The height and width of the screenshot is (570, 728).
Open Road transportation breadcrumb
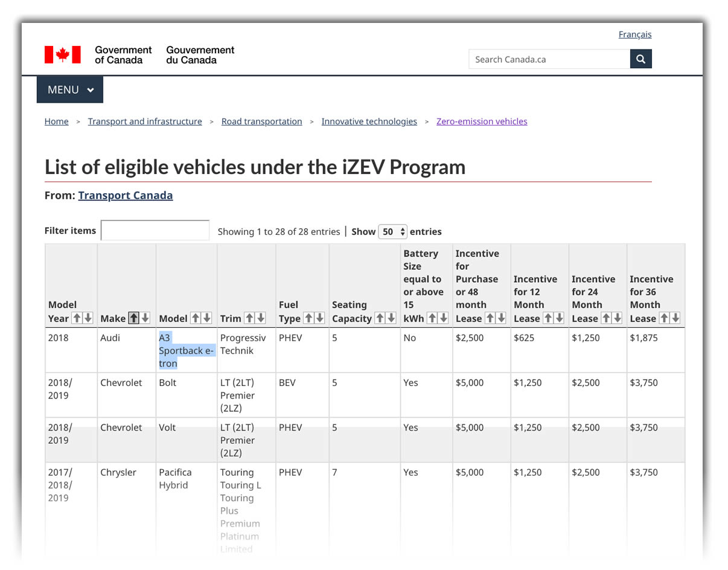pos(262,121)
